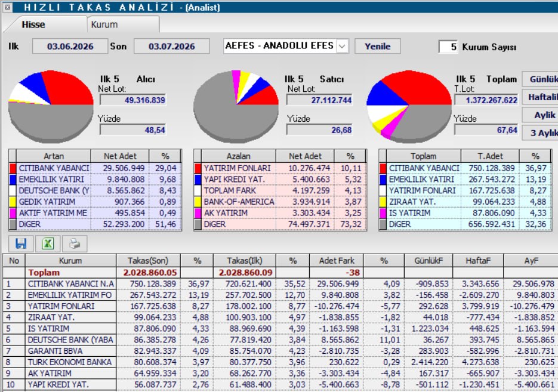This screenshot has width=558, height=392.
Task: Edit the Son date field 03.07.2026
Action: tap(171, 47)
